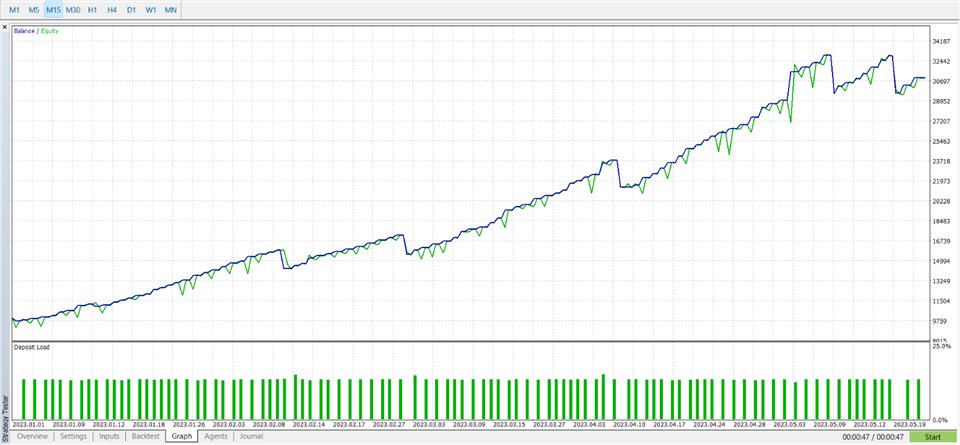Click the 16739 axis value

click(941, 241)
